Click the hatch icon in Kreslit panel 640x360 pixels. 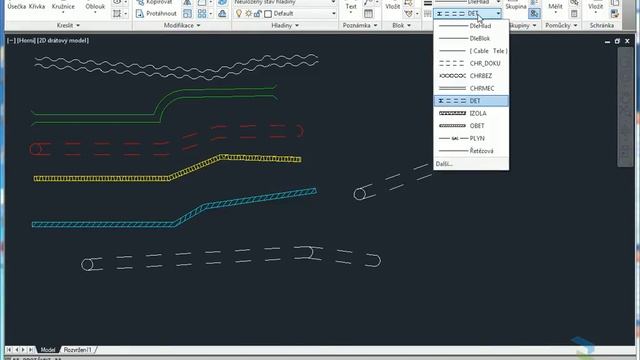coord(117,13)
